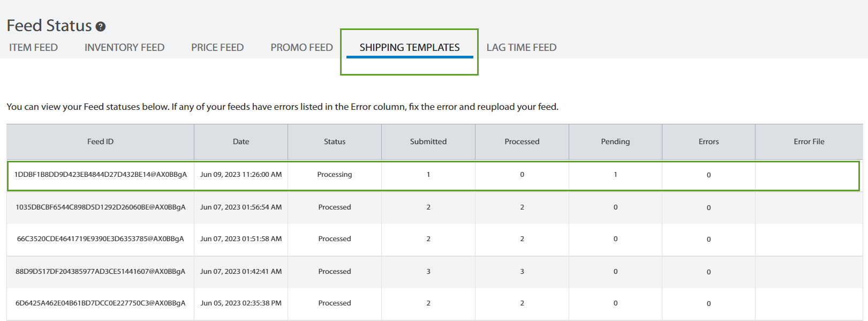Select feed ID starting with 66C3520C
This screenshot has width=868, height=321.
coord(101,238)
